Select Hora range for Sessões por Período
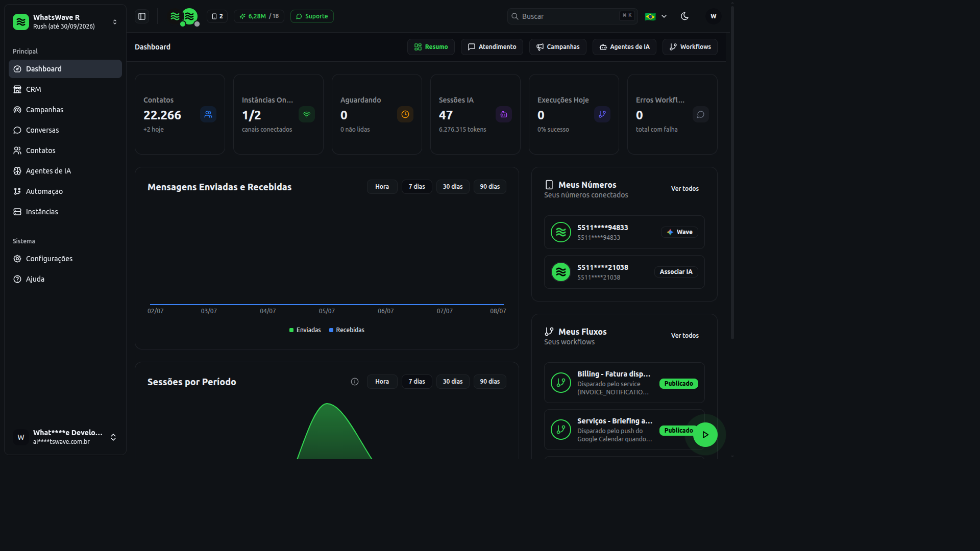980x551 pixels. (x=382, y=382)
